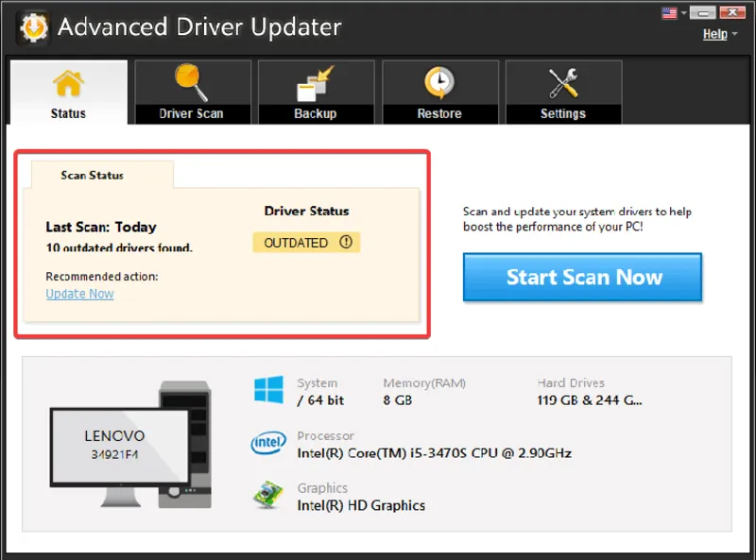Click the graphics card icon

click(x=268, y=495)
